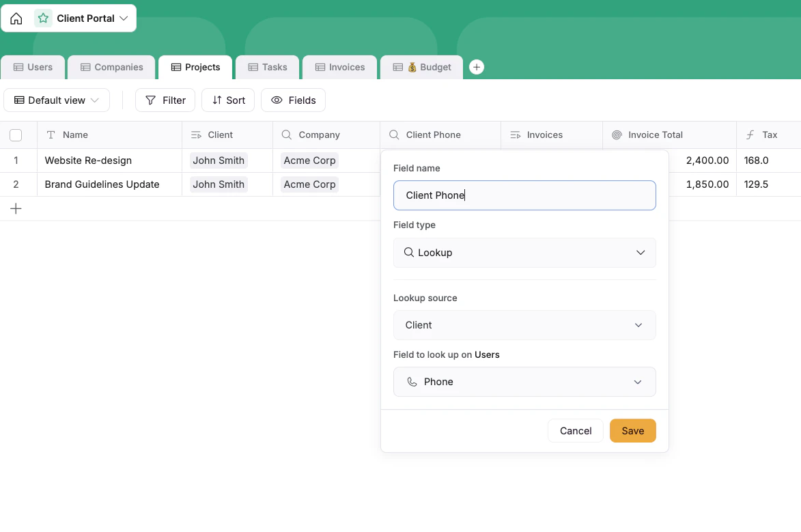Image resolution: width=801 pixels, height=532 pixels.
Task: Click the Tax column header
Action: [x=769, y=135]
